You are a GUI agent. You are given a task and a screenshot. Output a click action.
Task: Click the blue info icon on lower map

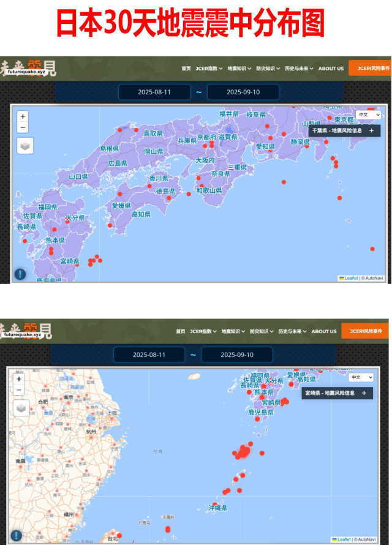17,535
